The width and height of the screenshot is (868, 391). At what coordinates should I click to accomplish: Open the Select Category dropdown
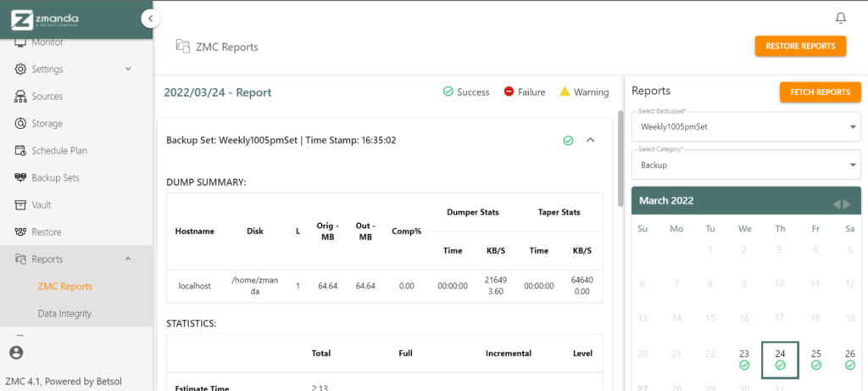coord(746,165)
